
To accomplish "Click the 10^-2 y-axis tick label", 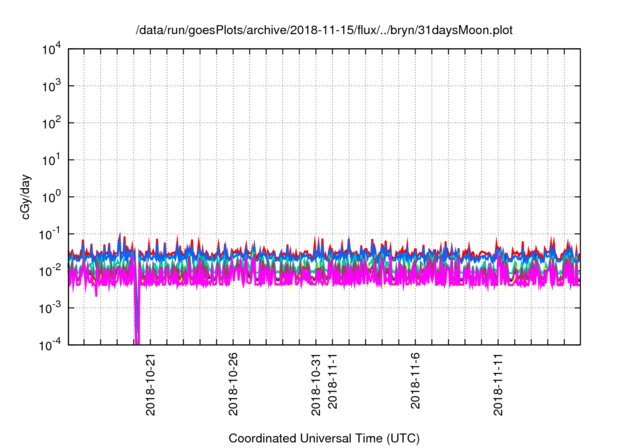I will click(x=50, y=271).
